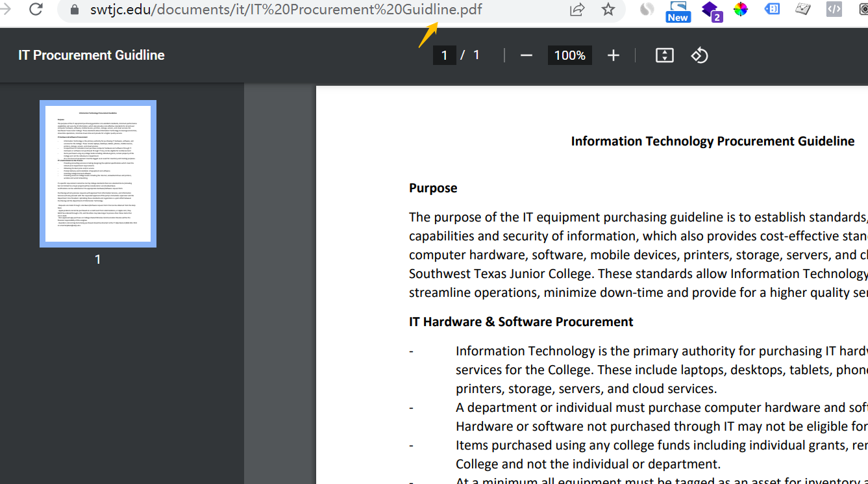
Task: Select the page 1 thumbnail
Action: pyautogui.click(x=98, y=173)
